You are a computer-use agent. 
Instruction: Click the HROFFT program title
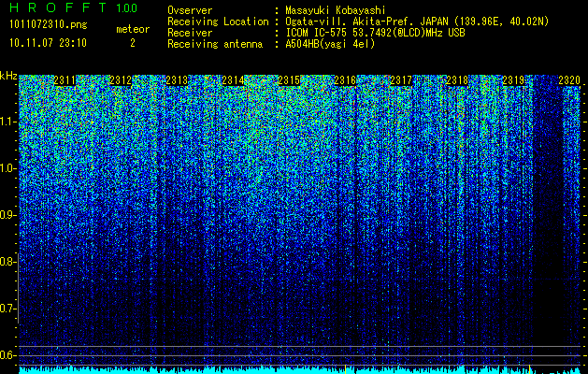tap(59, 7)
